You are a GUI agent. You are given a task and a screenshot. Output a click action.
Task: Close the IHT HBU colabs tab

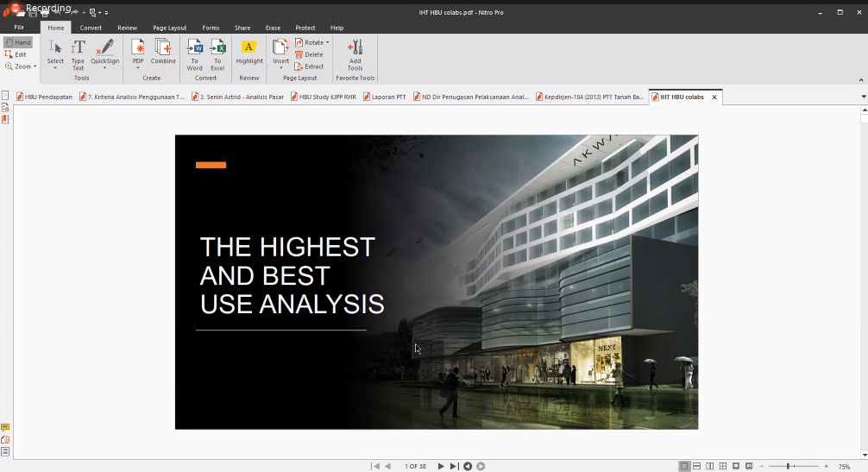click(714, 98)
